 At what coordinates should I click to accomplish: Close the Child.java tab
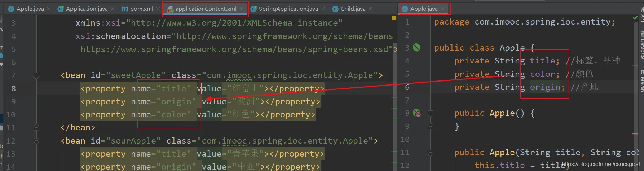[370, 9]
